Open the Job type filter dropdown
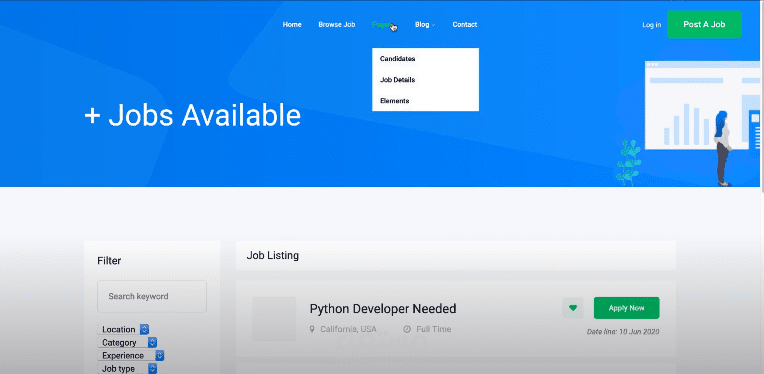Viewport: 764px width, 374px height. tap(127, 369)
